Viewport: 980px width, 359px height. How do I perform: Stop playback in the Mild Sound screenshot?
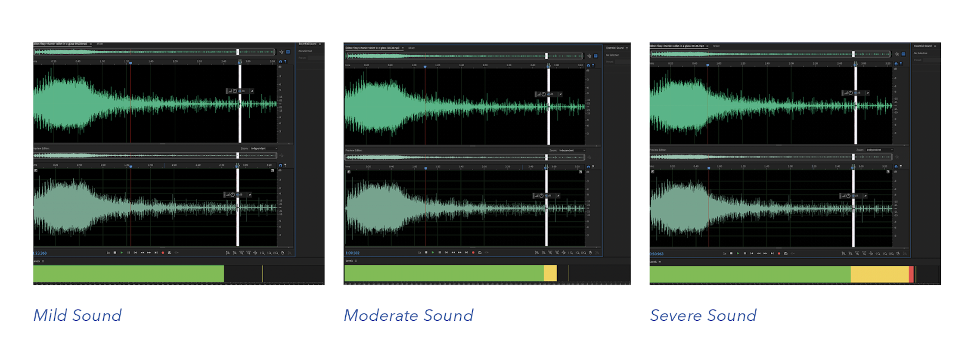(115, 253)
